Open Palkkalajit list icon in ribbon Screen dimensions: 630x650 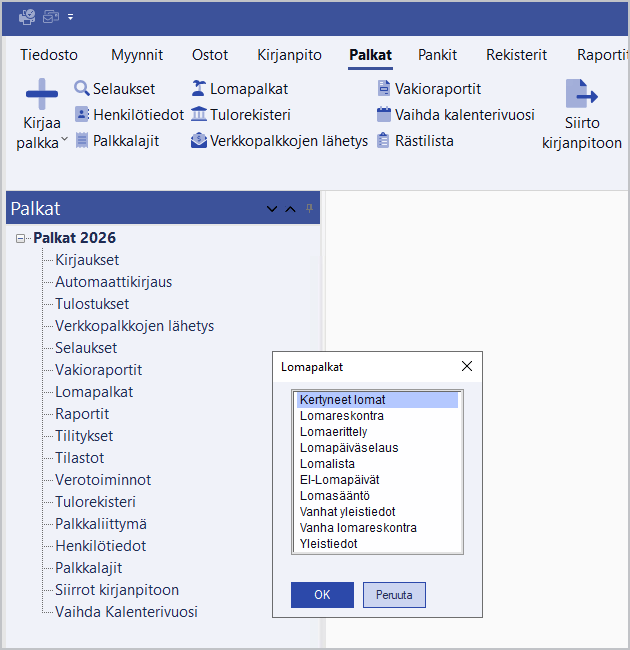[x=82, y=141]
